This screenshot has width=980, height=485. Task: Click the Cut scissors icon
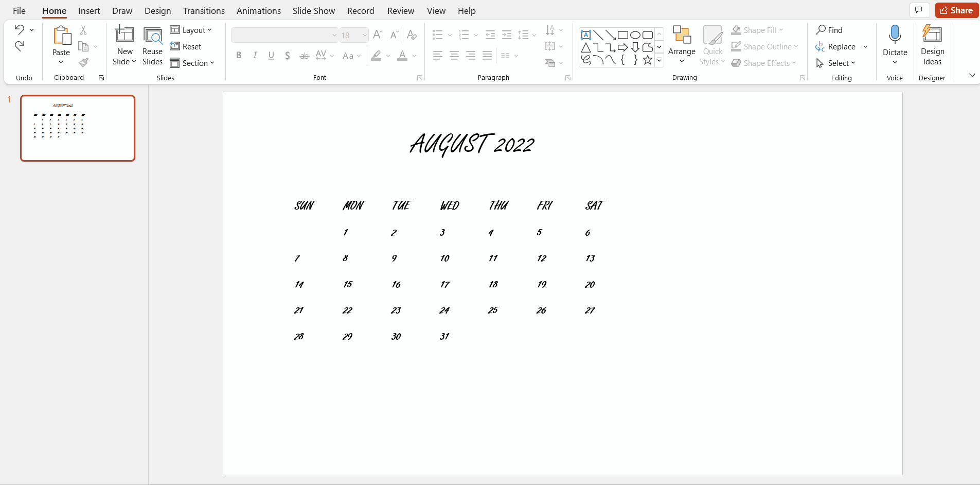(x=83, y=30)
